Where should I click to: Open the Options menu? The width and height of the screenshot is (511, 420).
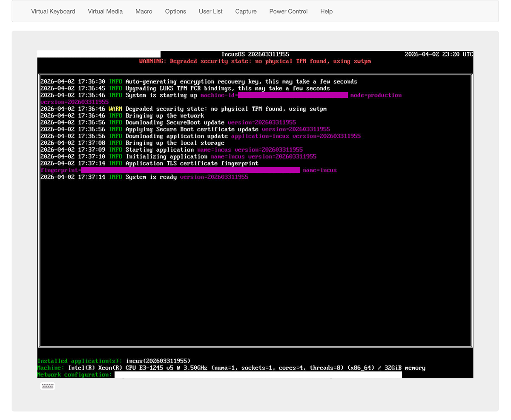(x=175, y=12)
